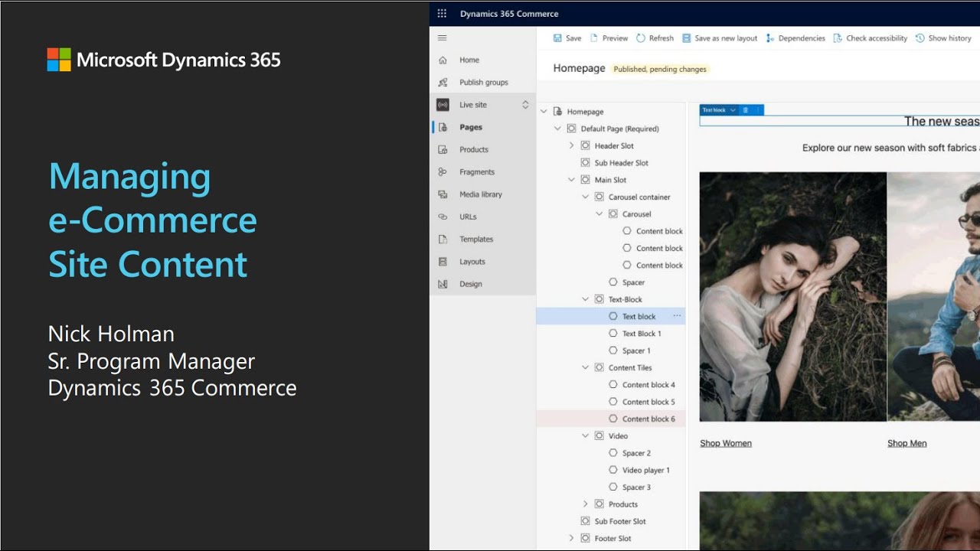Viewport: 980px width, 551px height.
Task: Click the Shop Women link
Action: [x=726, y=443]
